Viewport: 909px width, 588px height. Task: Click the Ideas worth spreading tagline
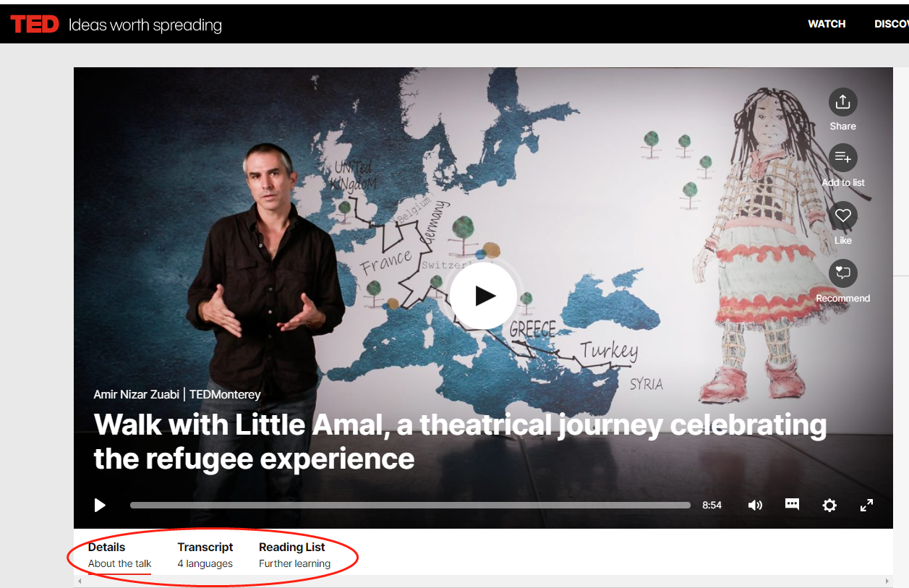(145, 25)
